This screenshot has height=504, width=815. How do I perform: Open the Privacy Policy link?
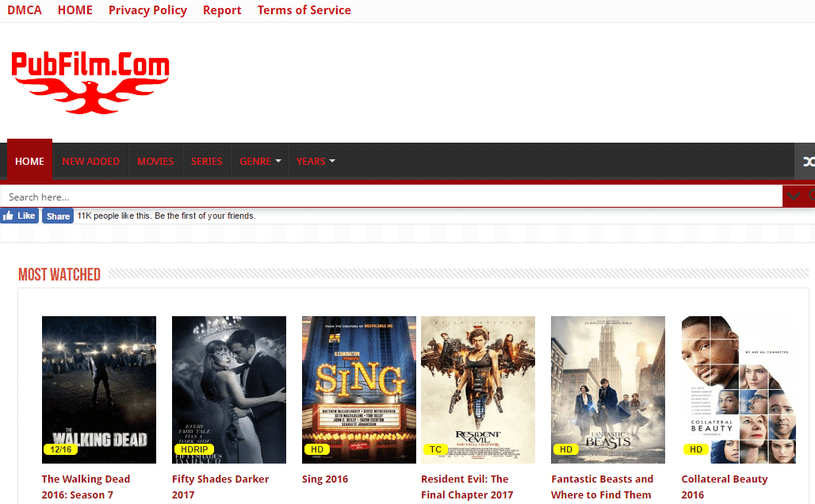coord(147,10)
